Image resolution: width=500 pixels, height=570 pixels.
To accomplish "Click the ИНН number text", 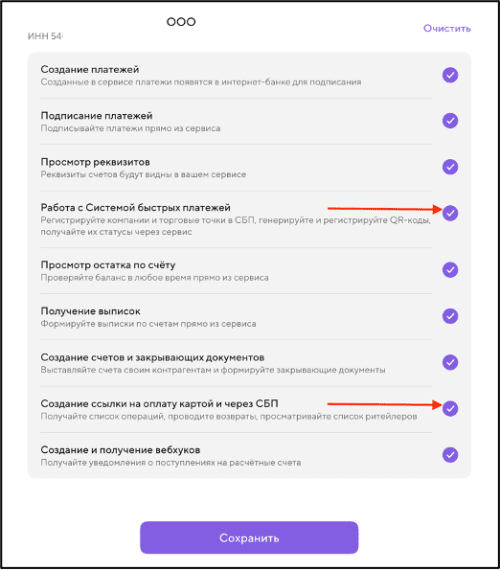I will (45, 36).
